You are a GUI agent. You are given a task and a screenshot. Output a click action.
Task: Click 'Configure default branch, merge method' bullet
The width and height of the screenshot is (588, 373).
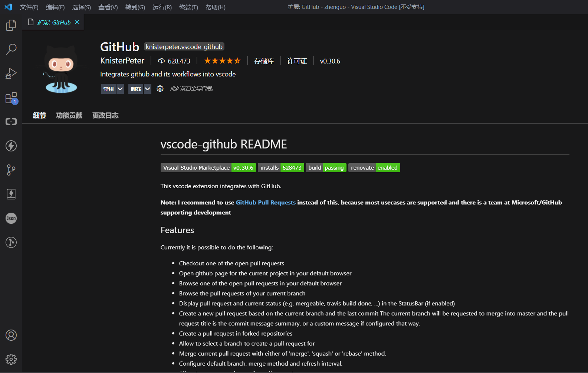pyautogui.click(x=261, y=363)
